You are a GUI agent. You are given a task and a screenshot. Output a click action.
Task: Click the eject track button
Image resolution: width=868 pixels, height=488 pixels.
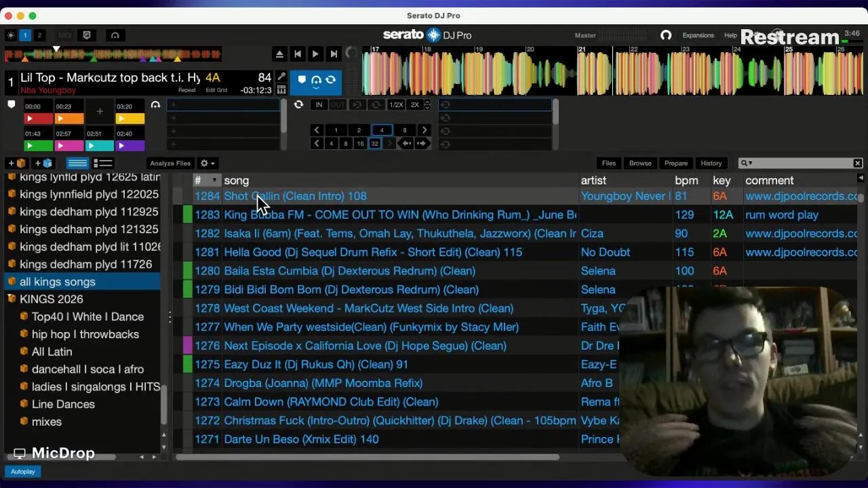click(x=279, y=54)
